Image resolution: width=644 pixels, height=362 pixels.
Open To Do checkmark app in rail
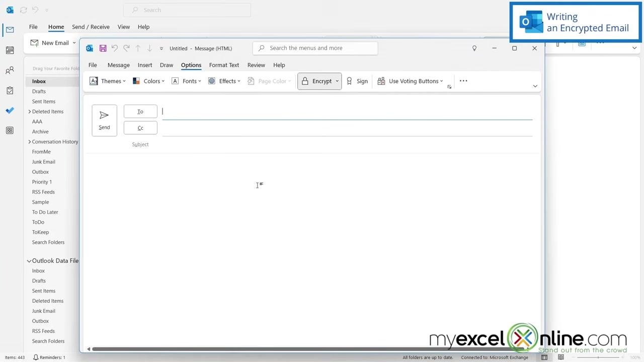[x=10, y=111]
